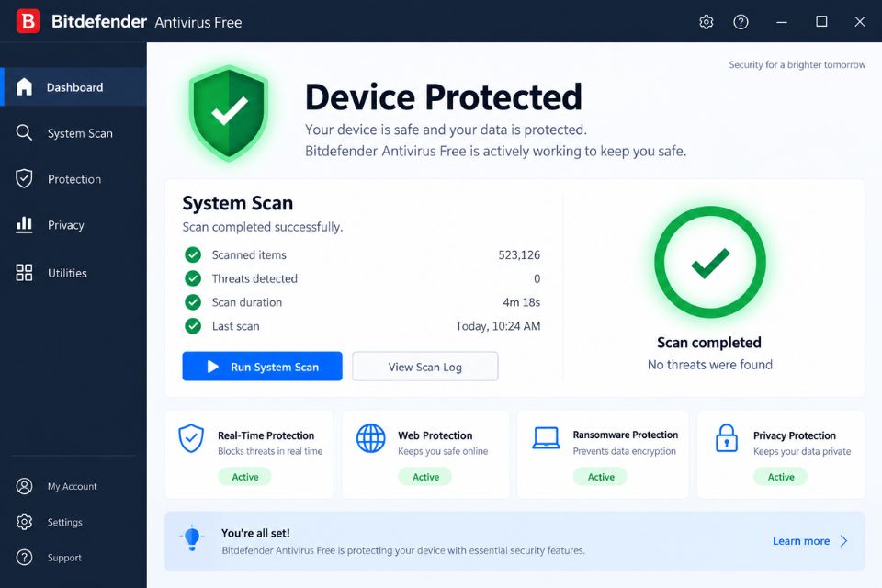Follow the Learn more link

801,541
